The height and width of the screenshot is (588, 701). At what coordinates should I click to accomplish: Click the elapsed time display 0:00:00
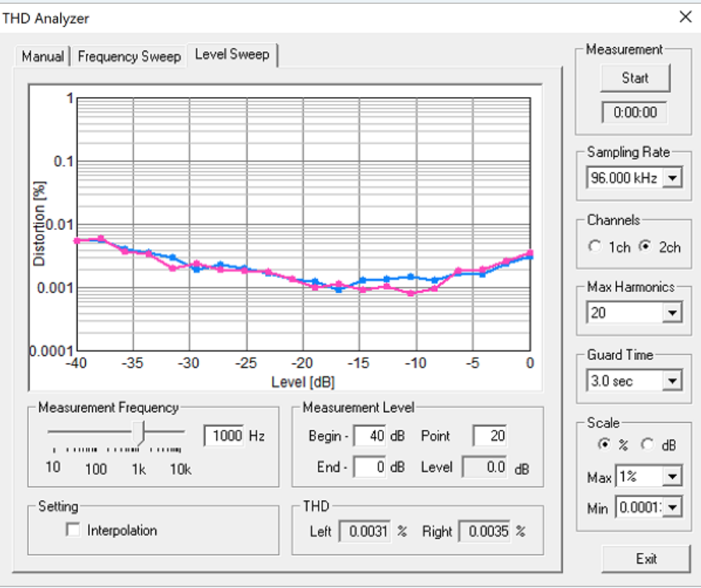click(x=635, y=112)
